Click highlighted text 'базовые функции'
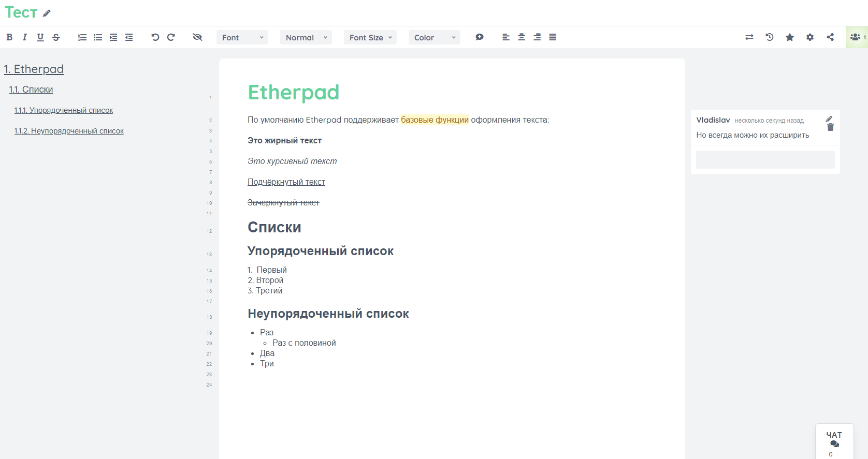Viewport: 868px width, 459px height. [x=435, y=120]
